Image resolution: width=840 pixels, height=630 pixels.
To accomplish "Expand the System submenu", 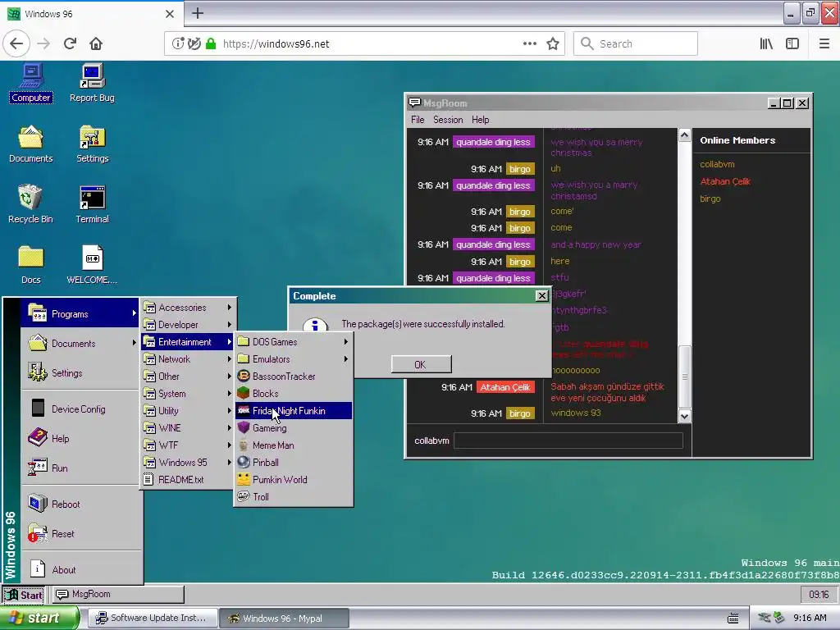I will pos(188,393).
